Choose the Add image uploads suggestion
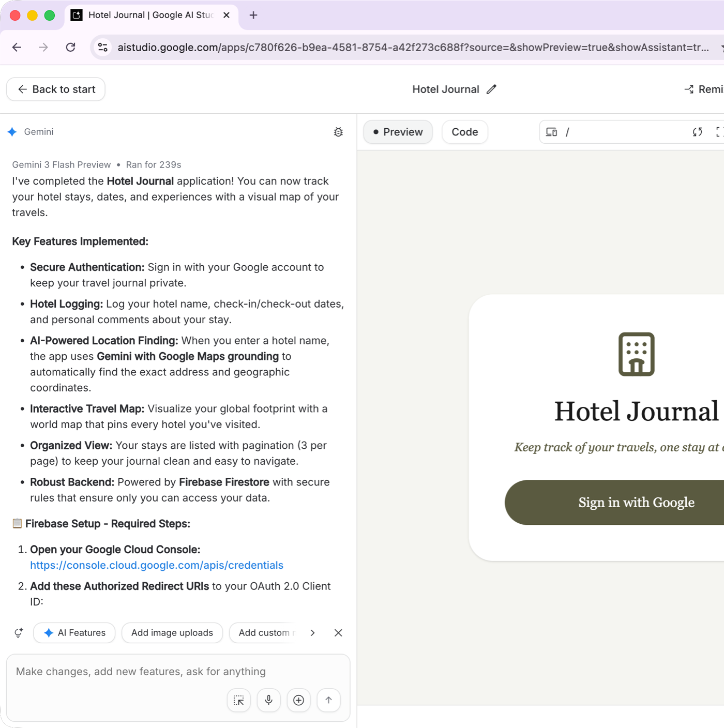Image resolution: width=724 pixels, height=728 pixels. (172, 633)
